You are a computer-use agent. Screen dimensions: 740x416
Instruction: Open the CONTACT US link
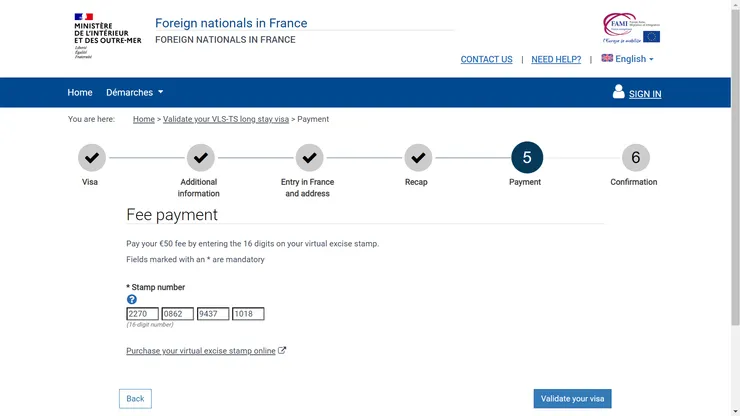pos(486,60)
